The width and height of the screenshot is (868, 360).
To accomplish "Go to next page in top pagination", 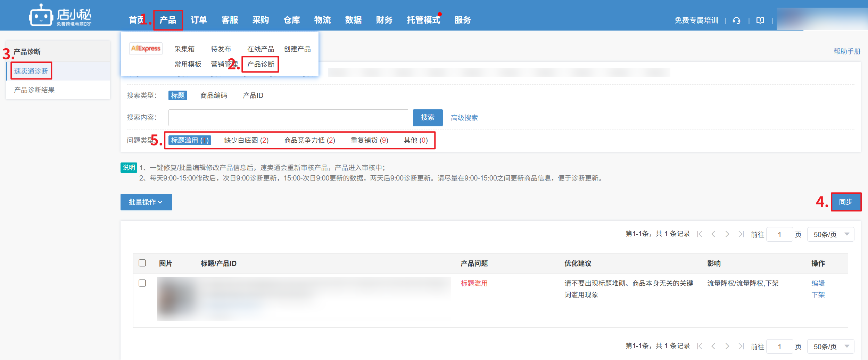I will (727, 234).
